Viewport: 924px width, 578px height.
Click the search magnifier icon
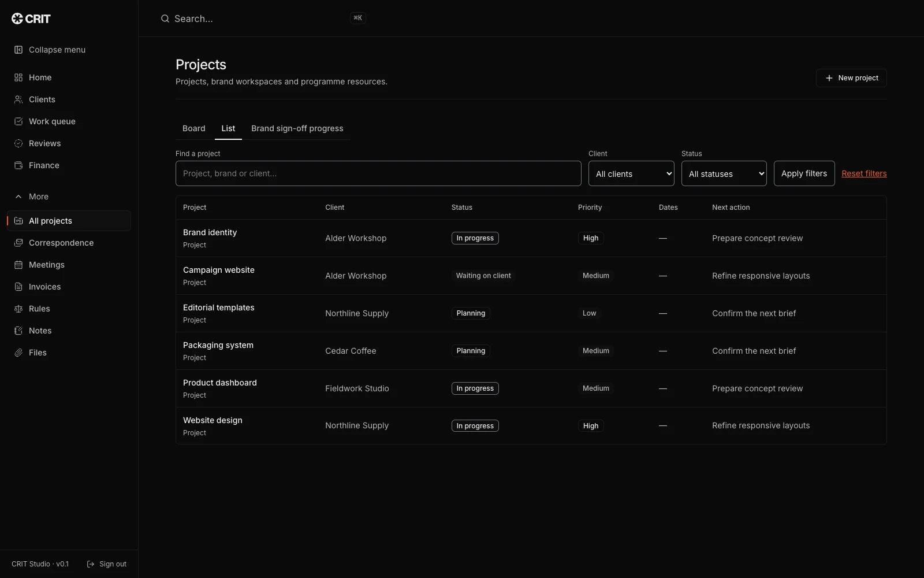(165, 18)
